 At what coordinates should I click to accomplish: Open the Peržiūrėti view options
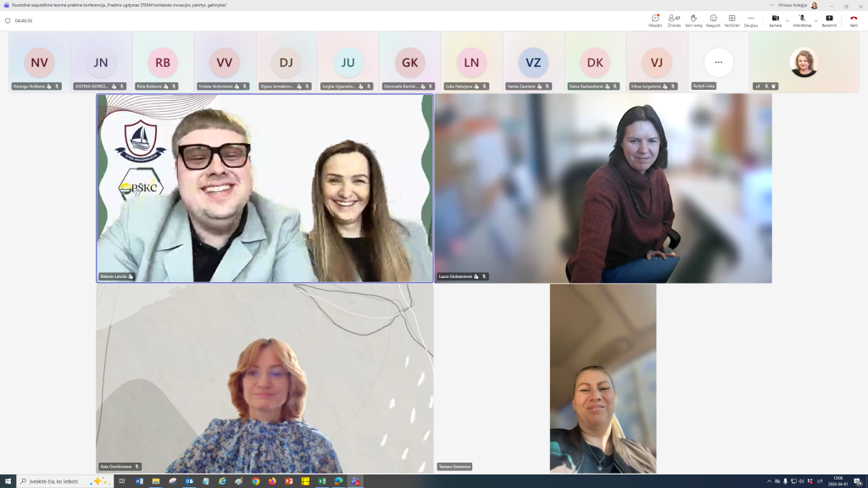[x=732, y=19]
